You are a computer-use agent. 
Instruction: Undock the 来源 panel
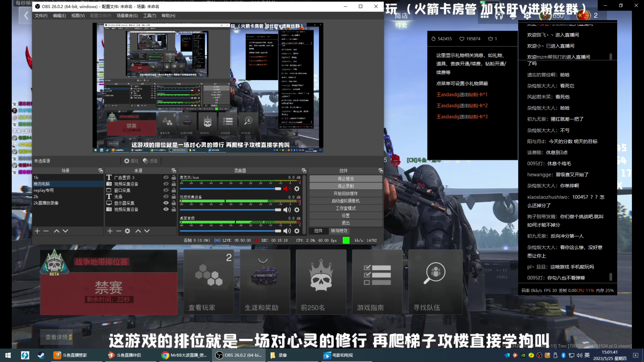(174, 171)
